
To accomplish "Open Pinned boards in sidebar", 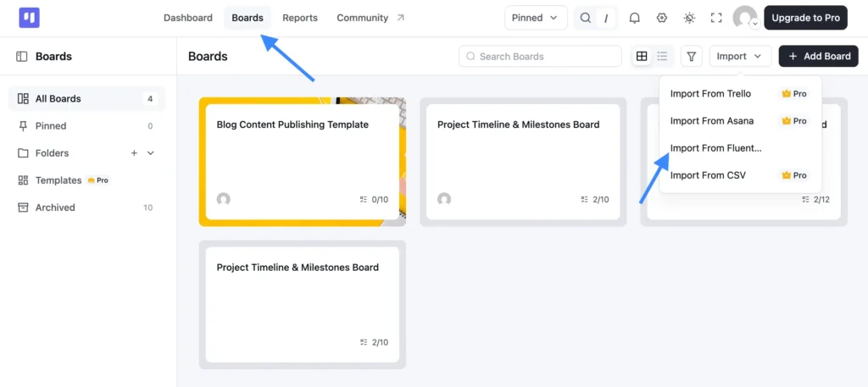I will click(x=87, y=126).
